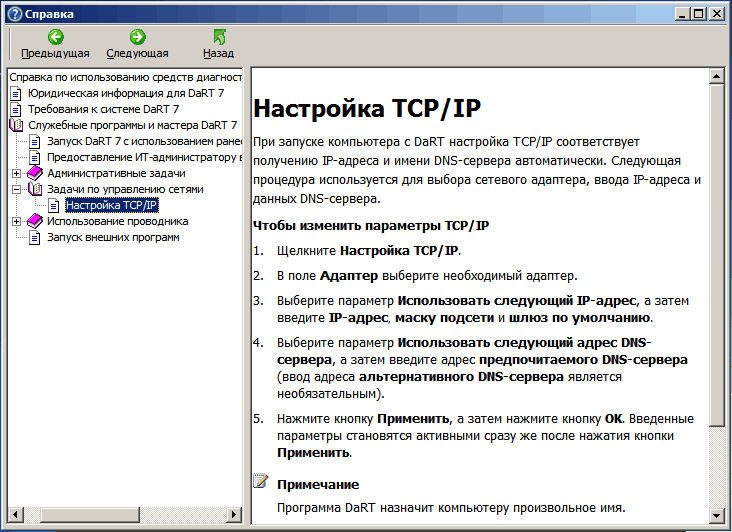Viewport: 732px width, 532px height.
Task: Open Юридическая информация для DaRT 7 topic
Action: click(x=126, y=93)
